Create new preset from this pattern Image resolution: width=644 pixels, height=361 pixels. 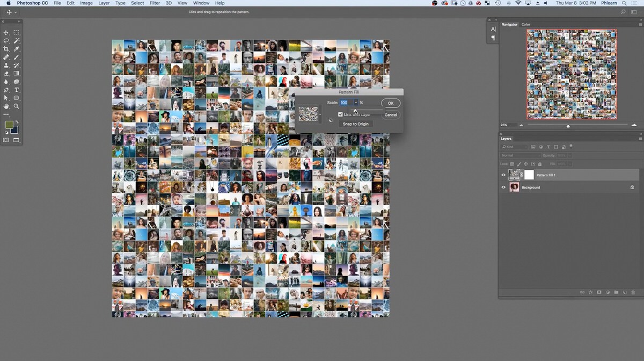331,120
